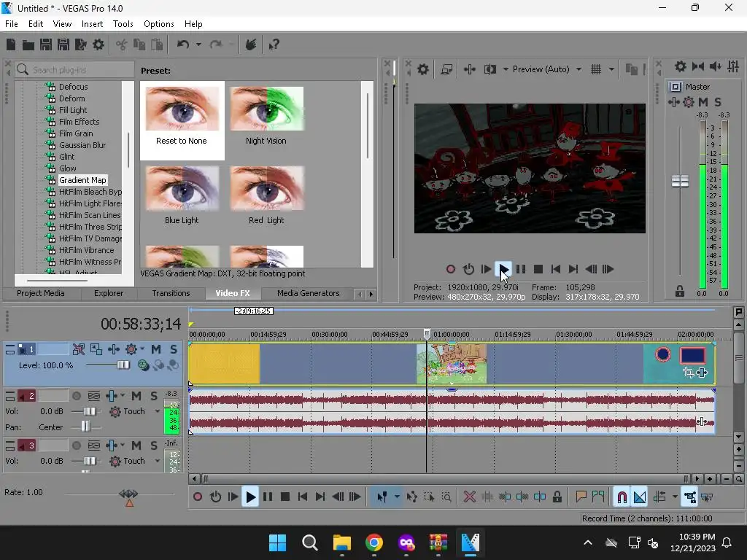
Task: Switch to Media Generators tab
Action: [x=309, y=293]
